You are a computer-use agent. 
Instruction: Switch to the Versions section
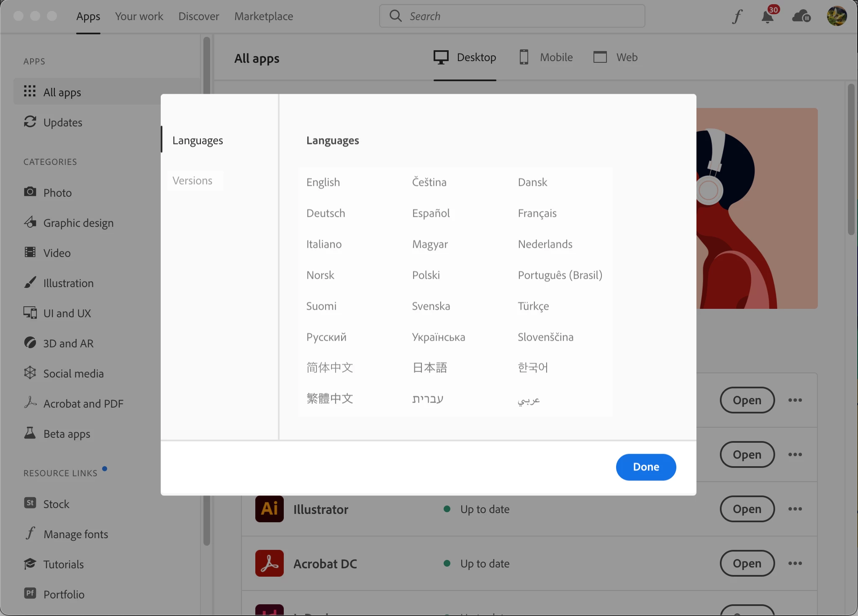(x=193, y=181)
